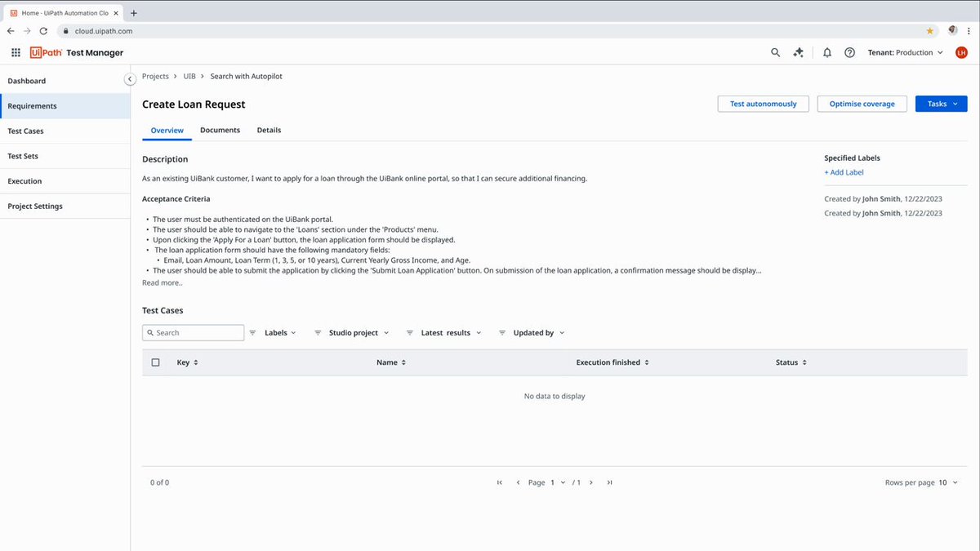Screen dimensions: 980x551
Task: Open the Labels filter dropdown
Action: click(x=273, y=333)
